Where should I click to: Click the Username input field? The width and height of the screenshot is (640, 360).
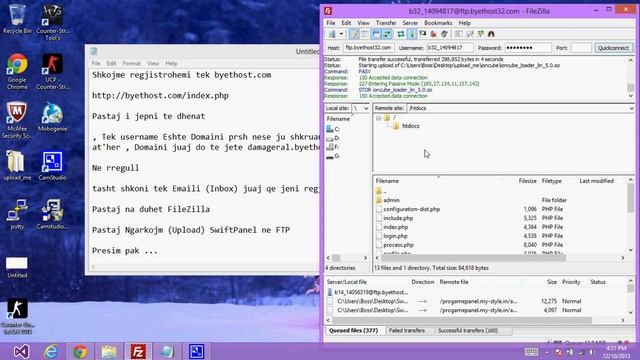click(x=449, y=48)
